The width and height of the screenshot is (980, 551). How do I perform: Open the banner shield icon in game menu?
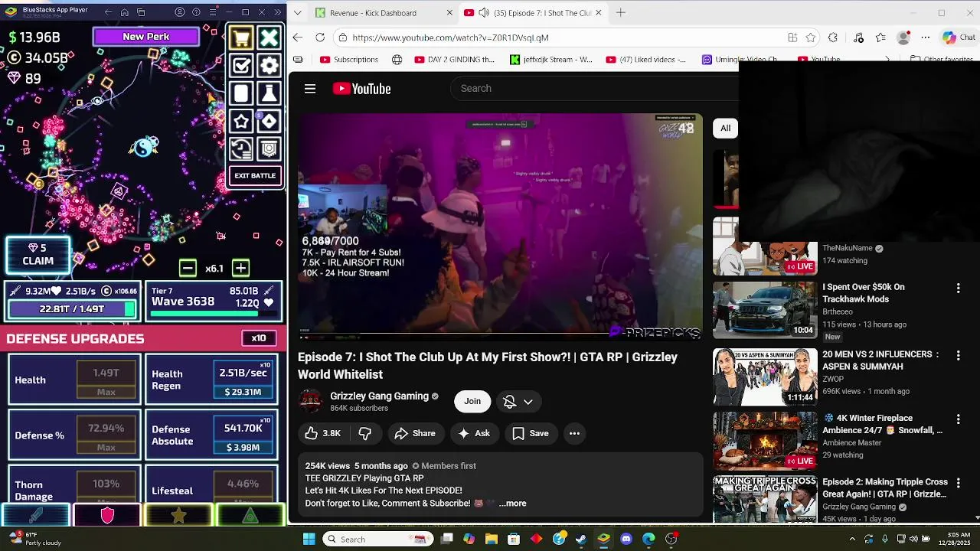[x=269, y=148]
